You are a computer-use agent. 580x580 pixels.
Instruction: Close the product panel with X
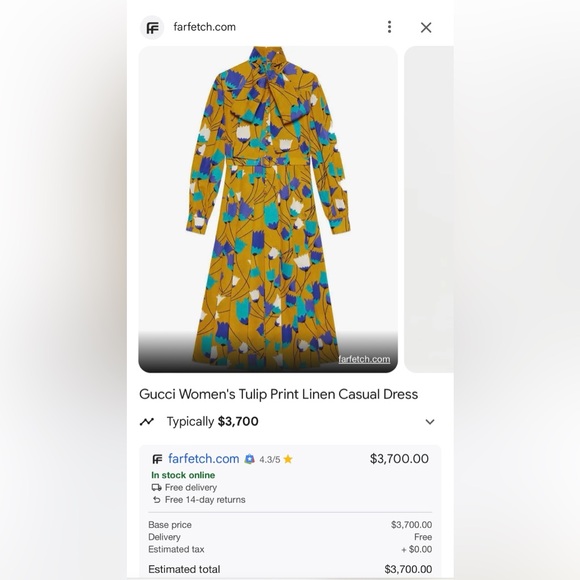pyautogui.click(x=426, y=27)
